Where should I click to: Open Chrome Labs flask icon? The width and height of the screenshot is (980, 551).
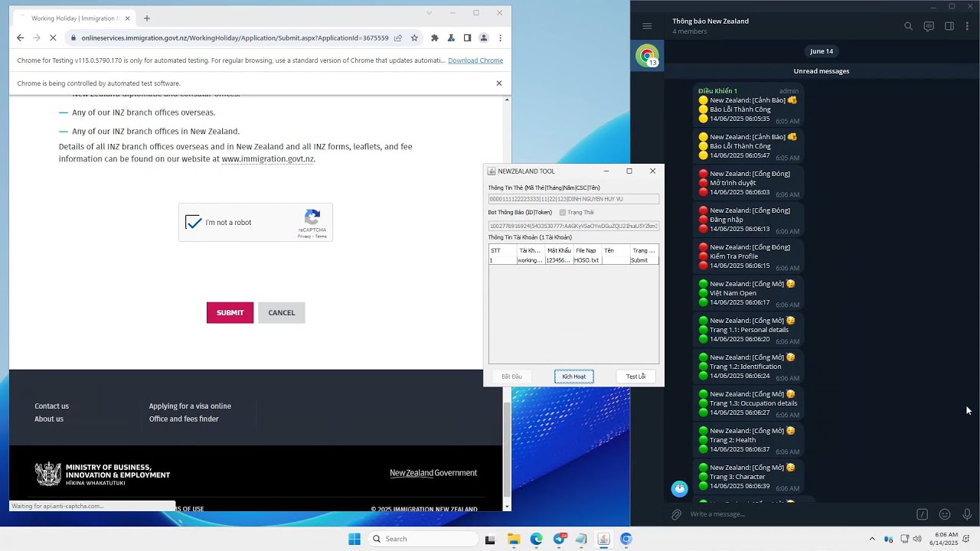451,37
